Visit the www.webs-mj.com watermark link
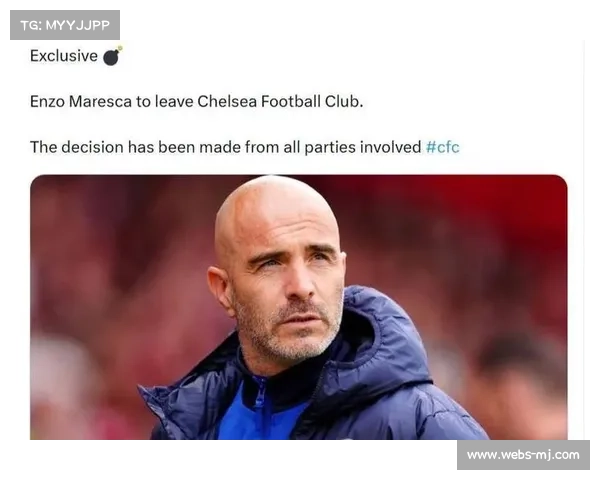 [x=523, y=455]
